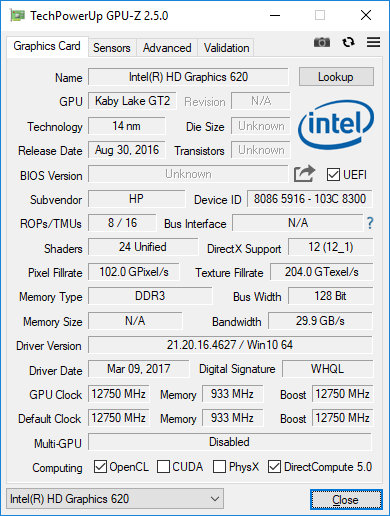Expand the Intel(R) HD Graphics 620 dropdown
The height and width of the screenshot is (516, 390).
115,499
